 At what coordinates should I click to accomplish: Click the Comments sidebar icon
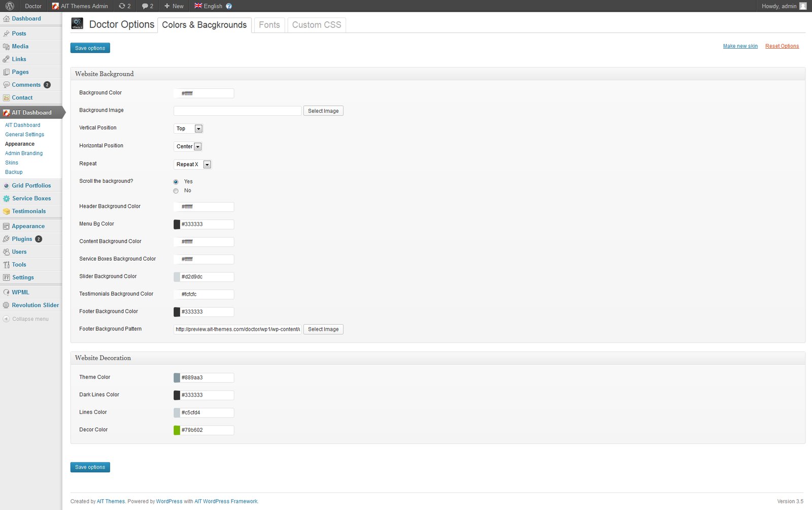click(6, 85)
